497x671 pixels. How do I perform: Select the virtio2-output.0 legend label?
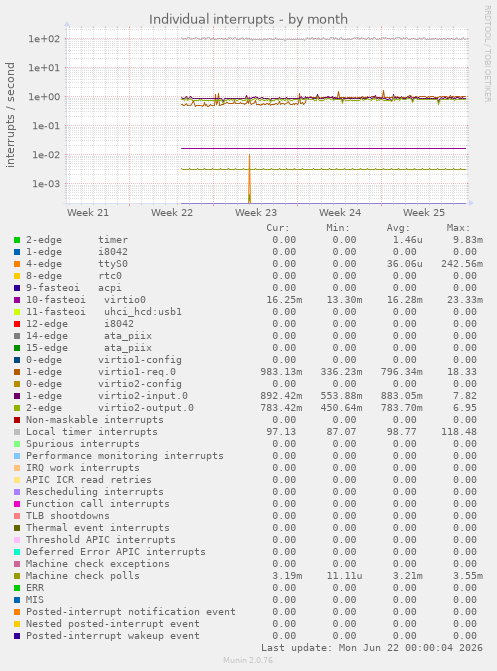coord(146,408)
